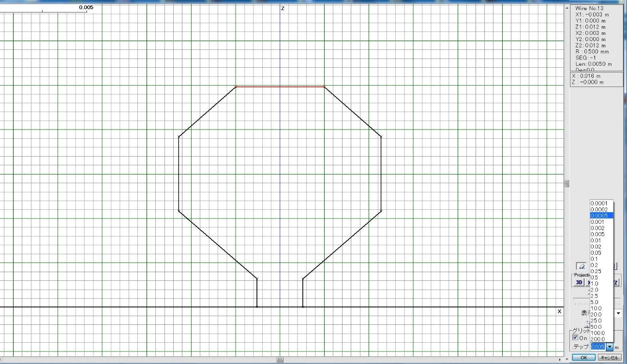Select the red highlighted top wire
The image size is (627, 364).
280,87
